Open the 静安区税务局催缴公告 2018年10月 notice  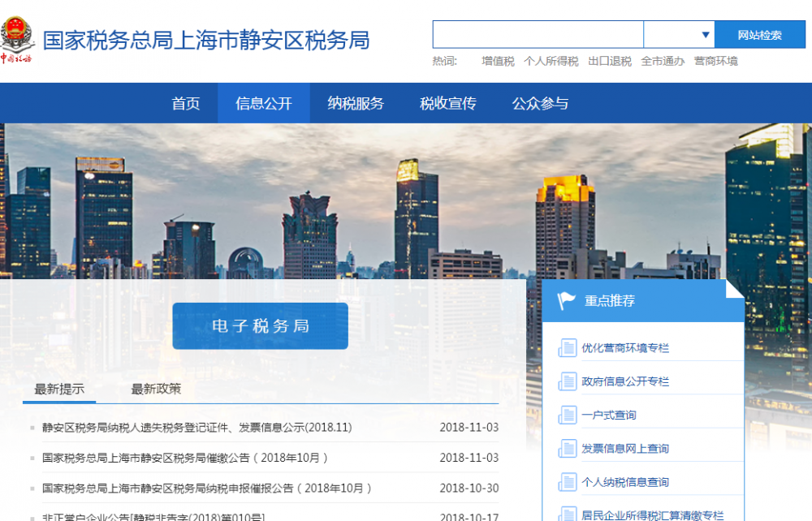coord(185,458)
